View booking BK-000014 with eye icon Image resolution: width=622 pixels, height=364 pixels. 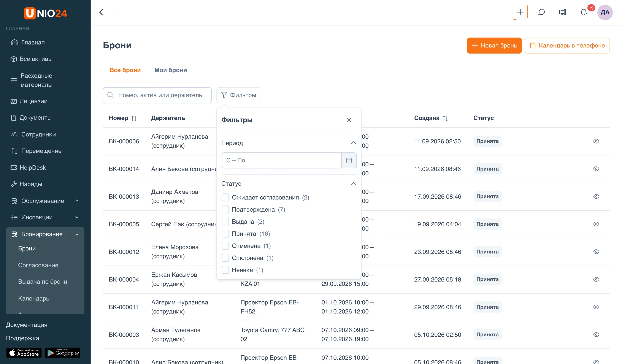596,169
